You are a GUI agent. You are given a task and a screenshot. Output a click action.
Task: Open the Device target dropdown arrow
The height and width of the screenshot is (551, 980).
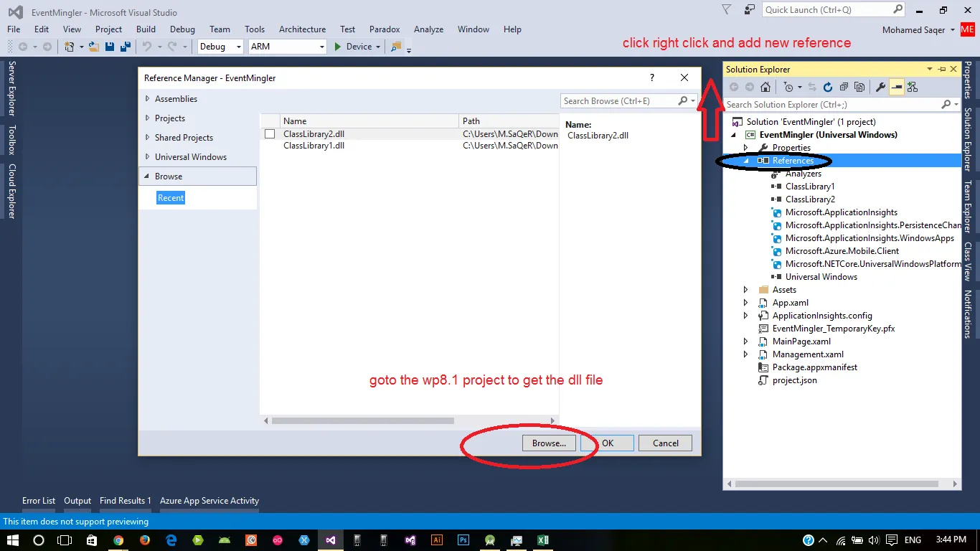click(378, 47)
